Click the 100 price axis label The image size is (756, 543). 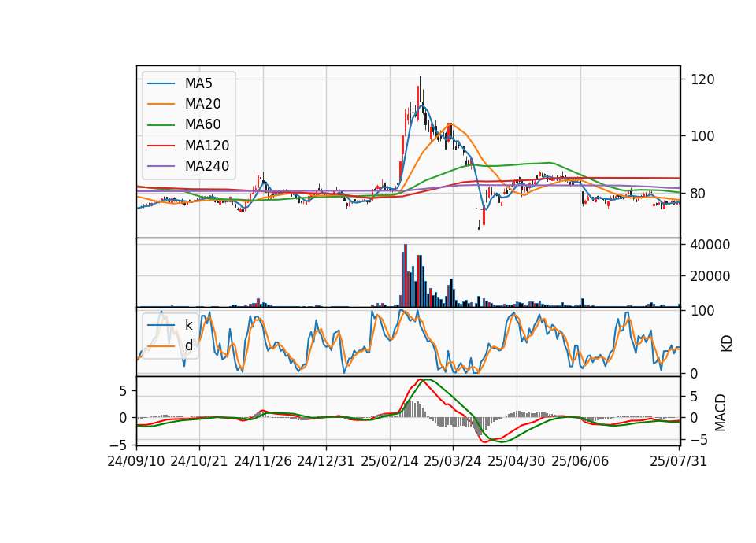702,136
